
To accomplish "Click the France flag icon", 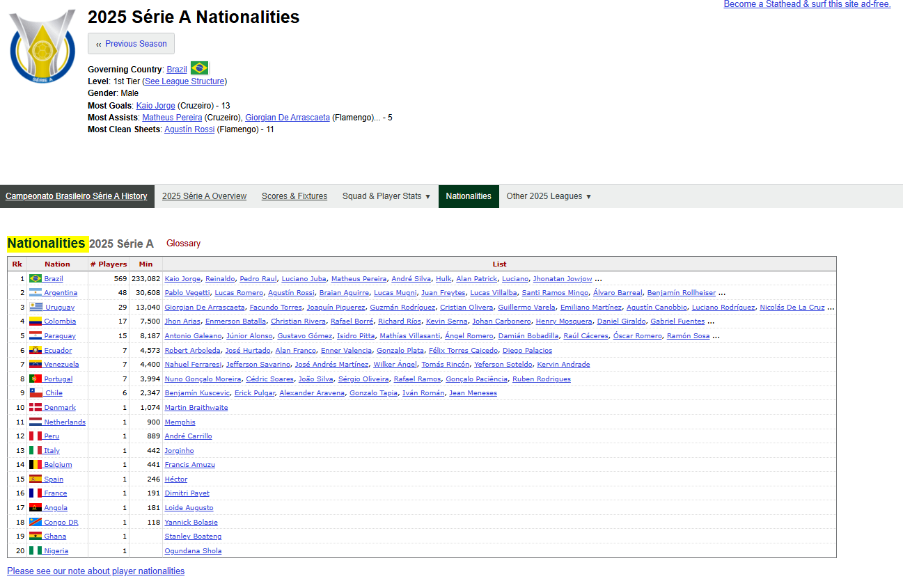I will click(36, 493).
